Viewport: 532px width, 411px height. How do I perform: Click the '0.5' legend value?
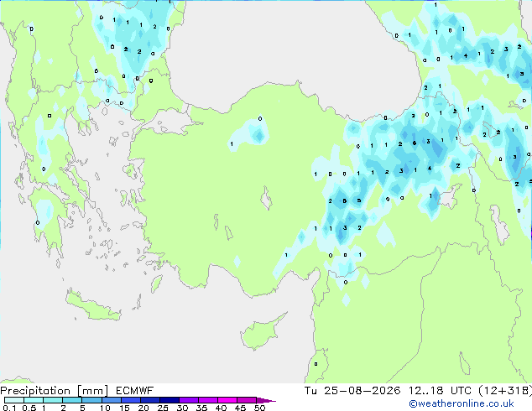point(29,408)
